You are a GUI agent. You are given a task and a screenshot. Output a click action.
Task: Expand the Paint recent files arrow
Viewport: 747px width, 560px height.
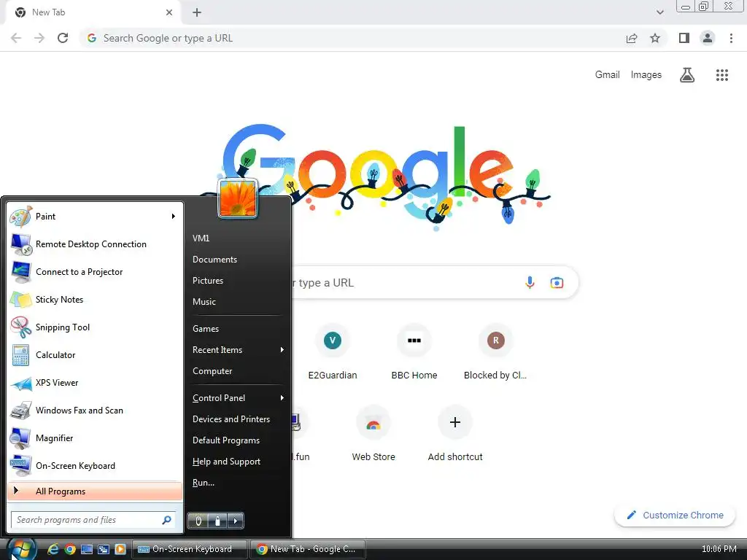point(174,217)
